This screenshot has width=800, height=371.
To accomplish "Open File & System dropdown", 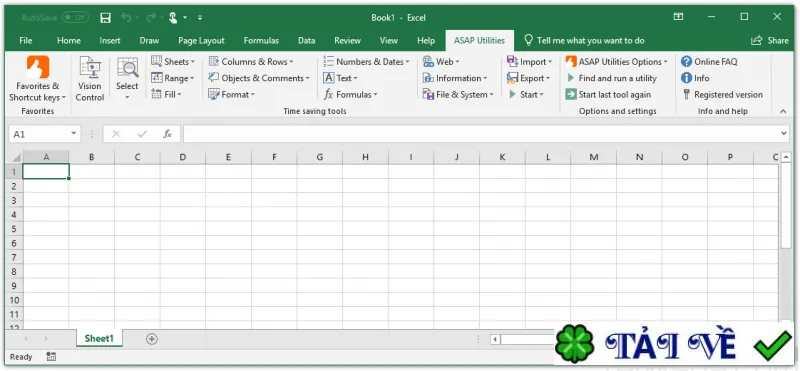I will coord(458,94).
